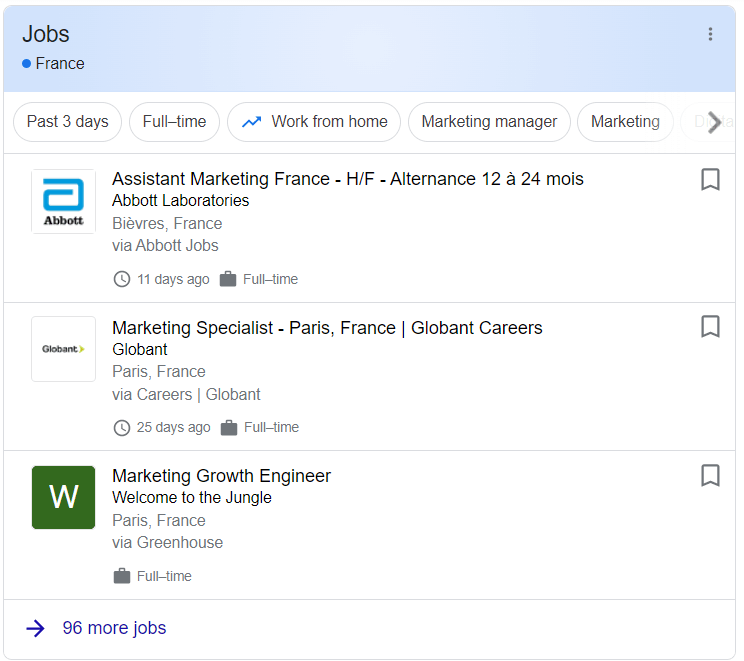Screen dimensions: 744x661
Task: Click the briefcase icon in the Globant listing
Action: tap(229, 428)
